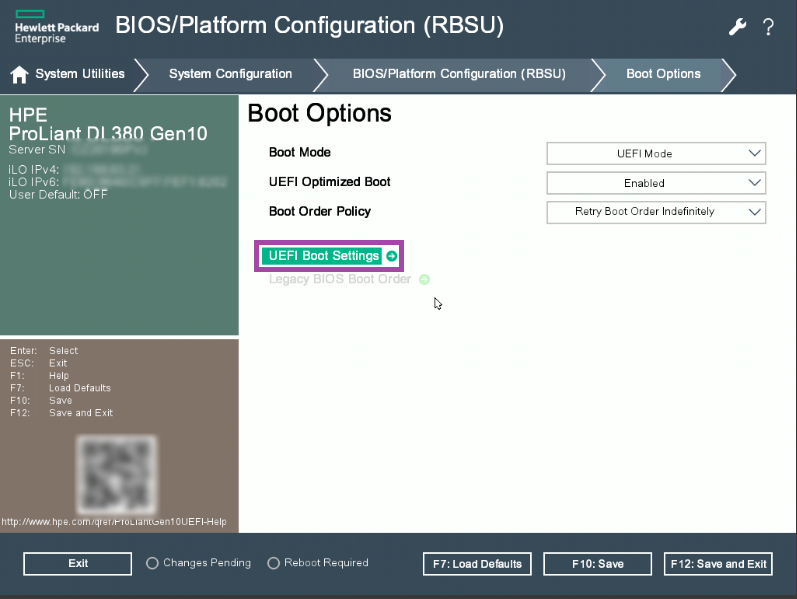Click the Exit button

click(78, 563)
